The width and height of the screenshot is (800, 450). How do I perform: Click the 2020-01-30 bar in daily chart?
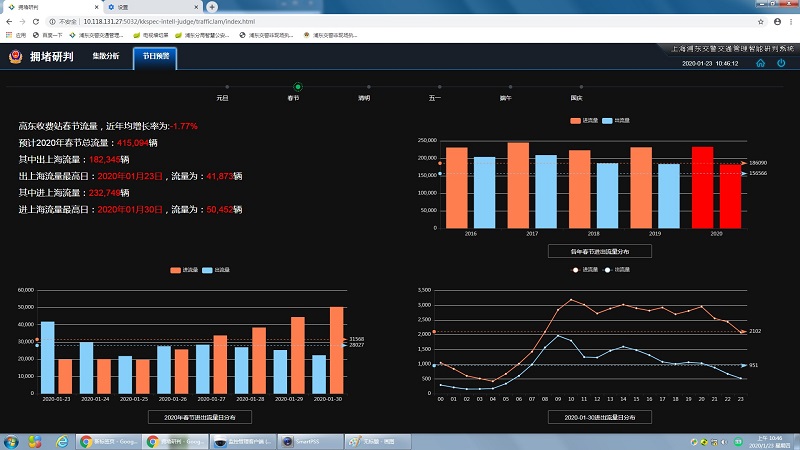point(337,350)
